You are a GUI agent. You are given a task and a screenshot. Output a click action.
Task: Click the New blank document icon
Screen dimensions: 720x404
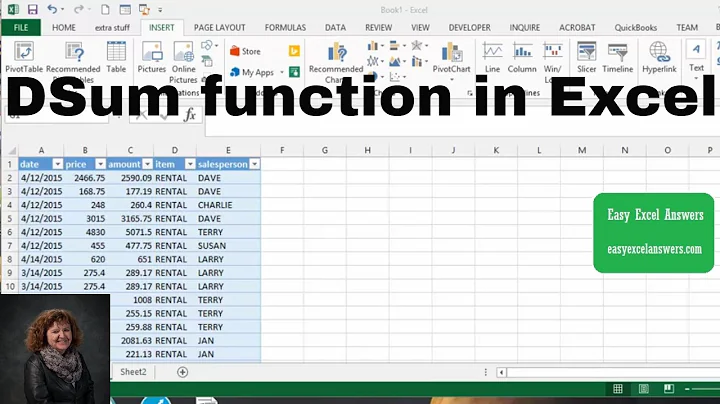(105, 9)
